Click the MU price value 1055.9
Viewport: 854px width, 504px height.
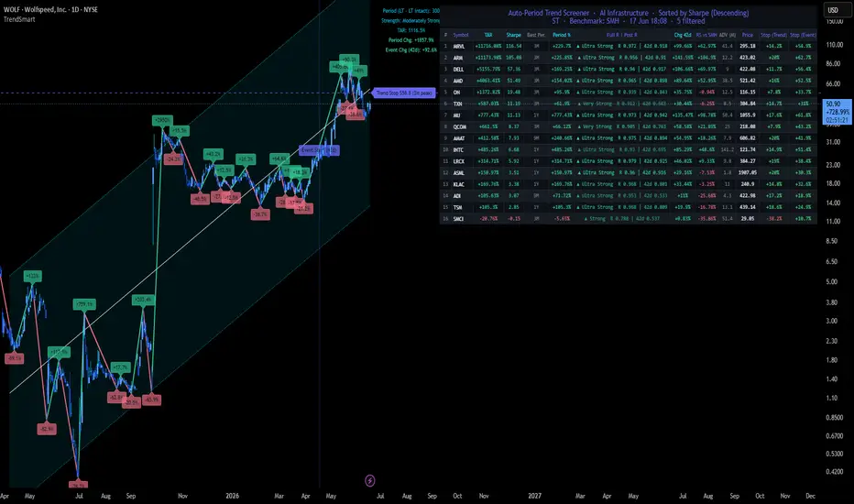click(748, 115)
